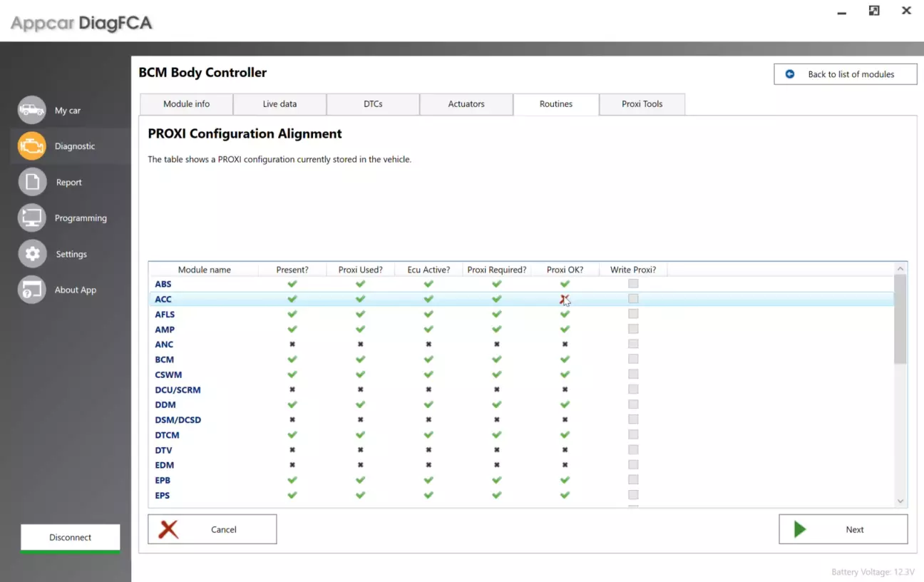The image size is (924, 582).
Task: Open the Proxi Tools tab
Action: [x=642, y=104]
